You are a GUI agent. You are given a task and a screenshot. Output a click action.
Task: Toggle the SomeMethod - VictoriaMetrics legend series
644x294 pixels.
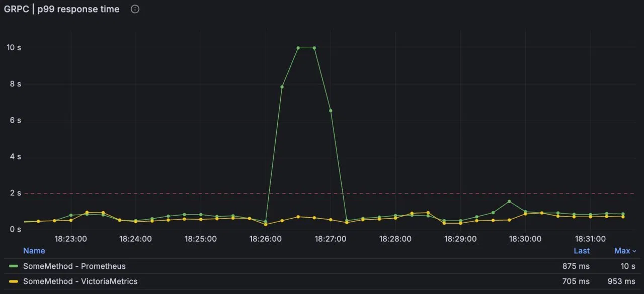(80, 281)
